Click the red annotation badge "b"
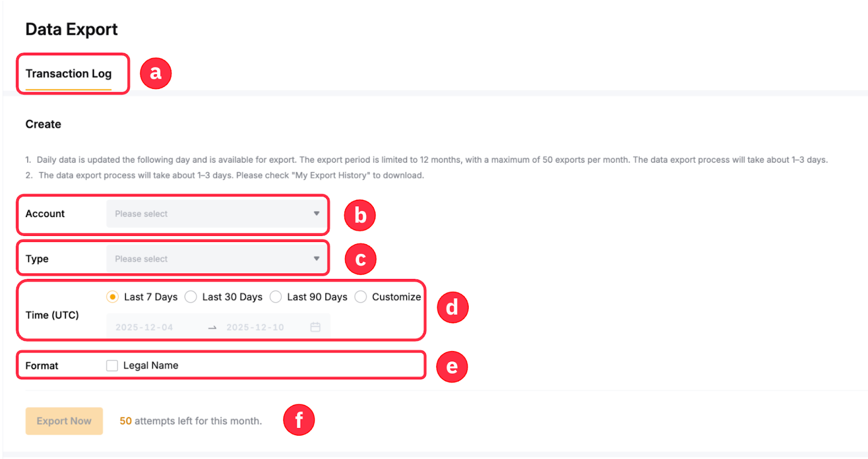The width and height of the screenshot is (868, 459). tap(360, 215)
